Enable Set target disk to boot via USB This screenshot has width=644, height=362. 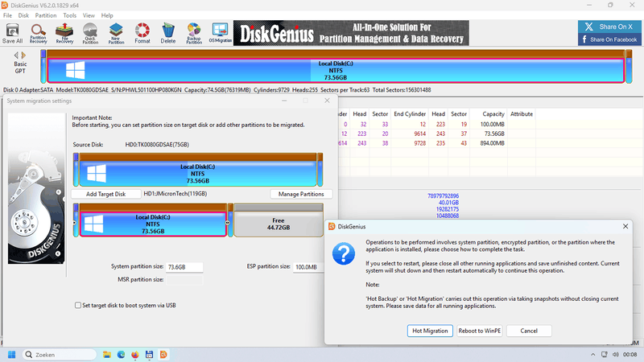pyautogui.click(x=78, y=306)
